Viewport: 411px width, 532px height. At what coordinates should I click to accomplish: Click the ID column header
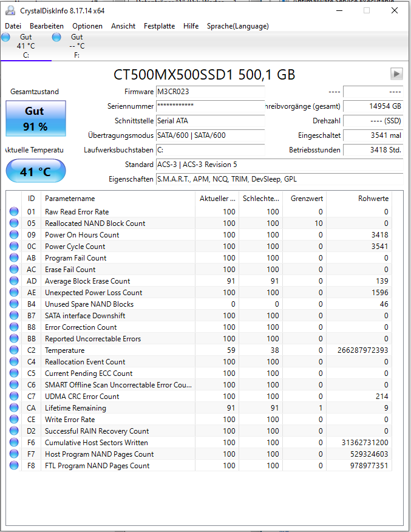click(31, 199)
